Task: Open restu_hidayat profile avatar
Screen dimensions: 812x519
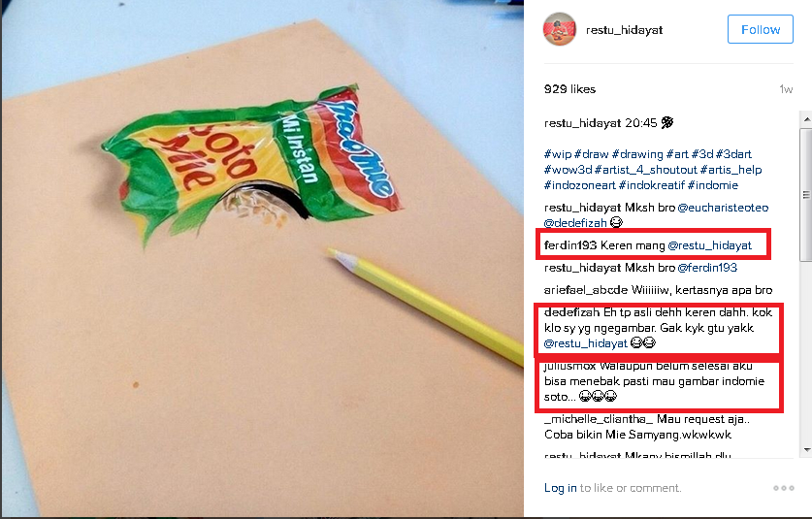Action: pos(560,29)
